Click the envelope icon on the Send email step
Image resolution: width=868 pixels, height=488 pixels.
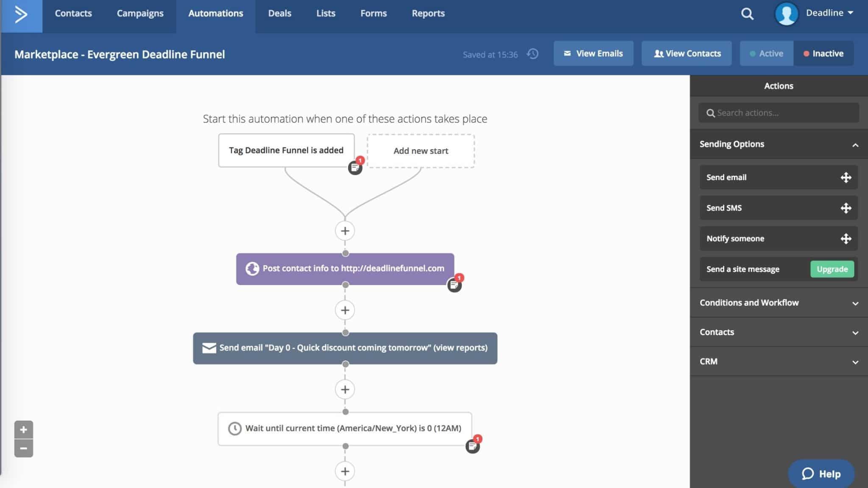[209, 347]
